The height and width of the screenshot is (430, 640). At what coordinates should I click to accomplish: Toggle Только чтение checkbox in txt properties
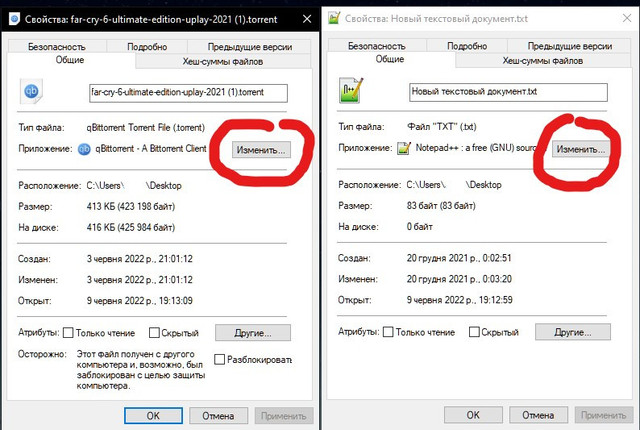point(388,332)
